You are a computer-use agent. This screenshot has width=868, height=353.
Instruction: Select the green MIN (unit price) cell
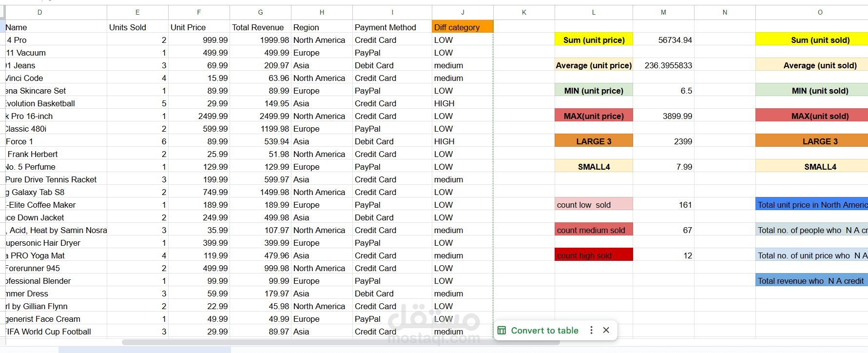[x=594, y=91]
